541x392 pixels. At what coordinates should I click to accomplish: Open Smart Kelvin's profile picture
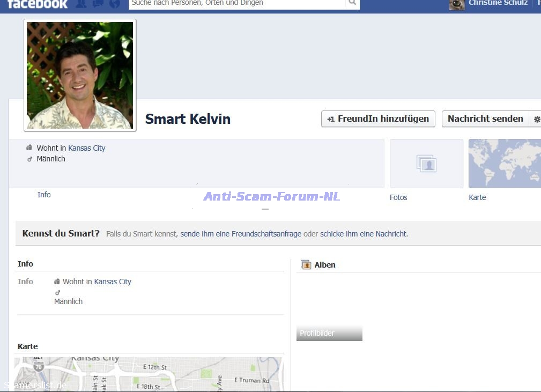[x=80, y=75]
